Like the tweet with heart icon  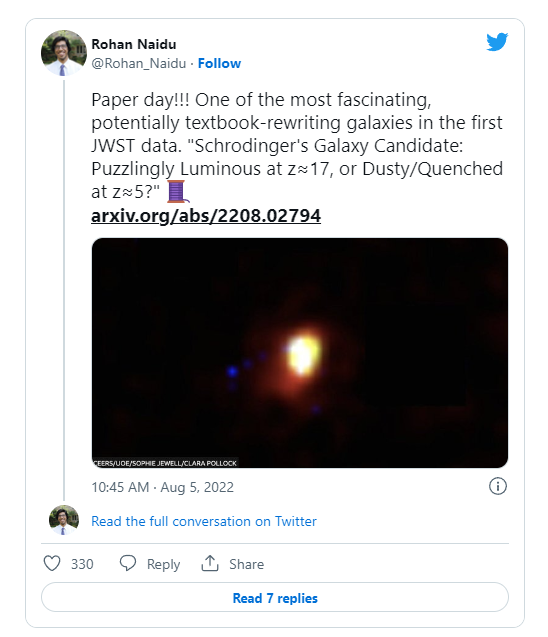click(52, 563)
